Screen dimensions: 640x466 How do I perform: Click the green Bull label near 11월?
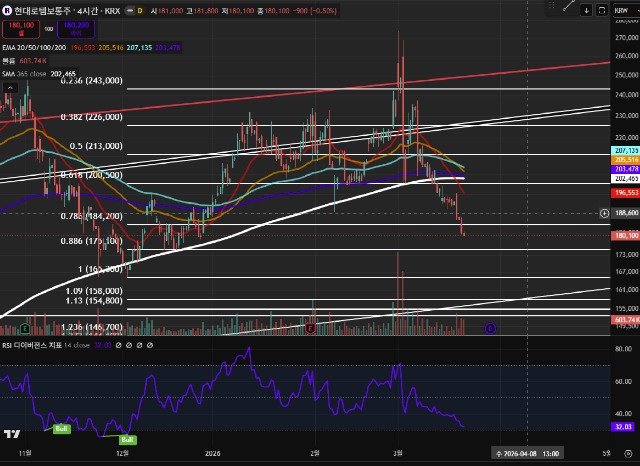[62, 428]
